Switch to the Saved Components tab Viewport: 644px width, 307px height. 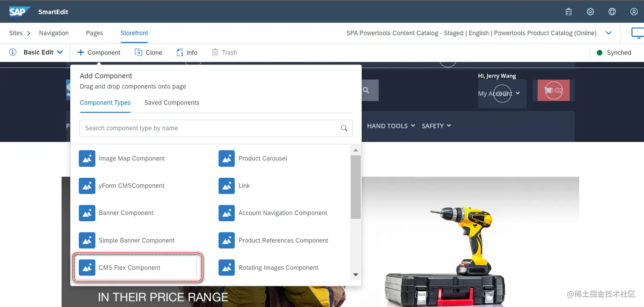(172, 103)
